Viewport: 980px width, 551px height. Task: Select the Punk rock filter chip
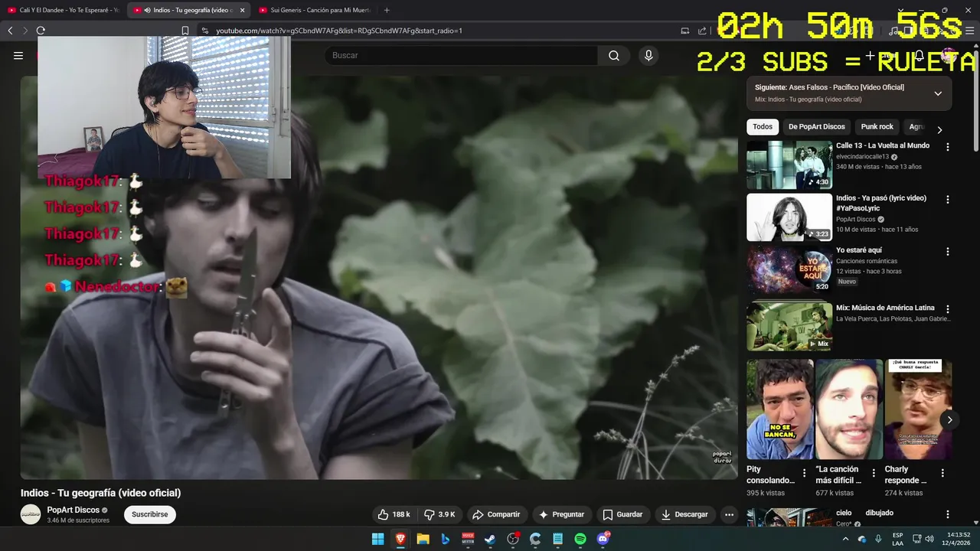click(x=877, y=127)
